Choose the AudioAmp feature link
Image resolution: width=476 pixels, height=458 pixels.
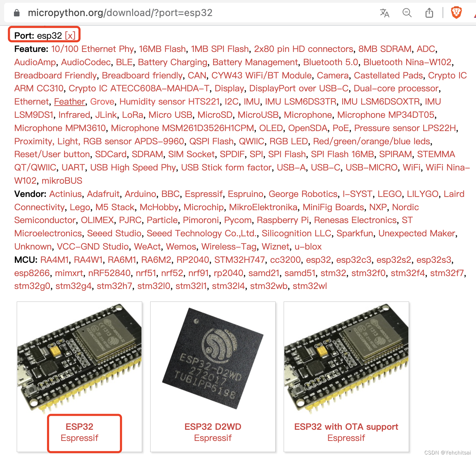click(35, 62)
